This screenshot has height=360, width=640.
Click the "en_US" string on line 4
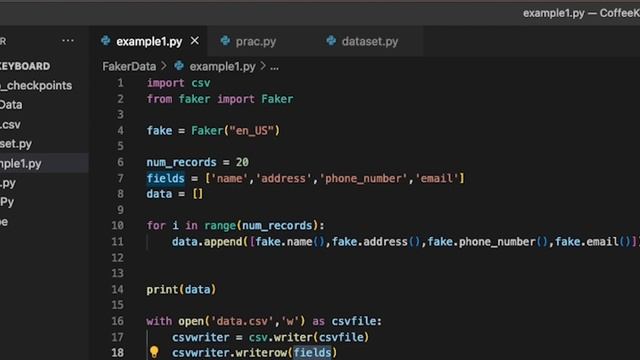click(251, 131)
